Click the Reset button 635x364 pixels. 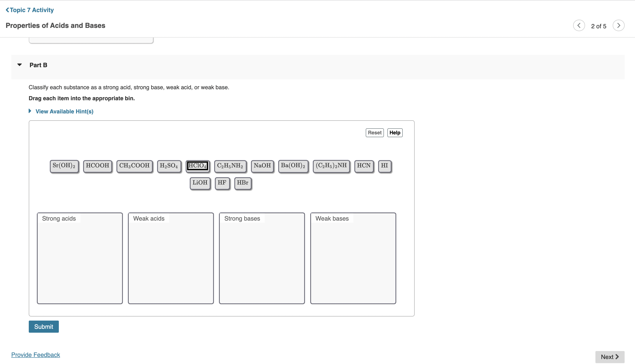(x=374, y=133)
